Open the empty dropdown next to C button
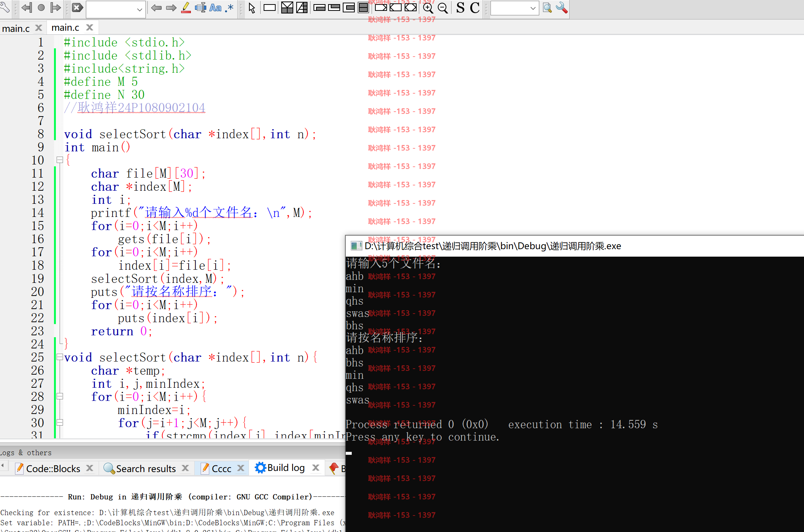Image resolution: width=804 pixels, height=532 pixels. [533, 8]
